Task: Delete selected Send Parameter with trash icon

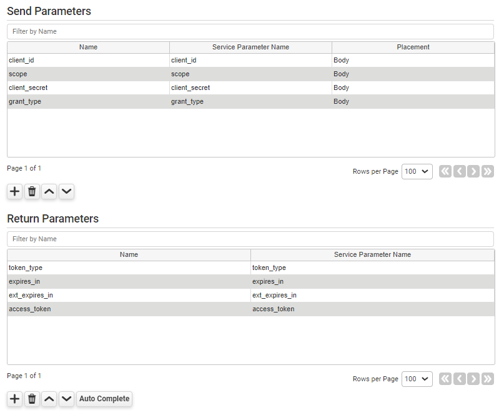Action: 32,191
